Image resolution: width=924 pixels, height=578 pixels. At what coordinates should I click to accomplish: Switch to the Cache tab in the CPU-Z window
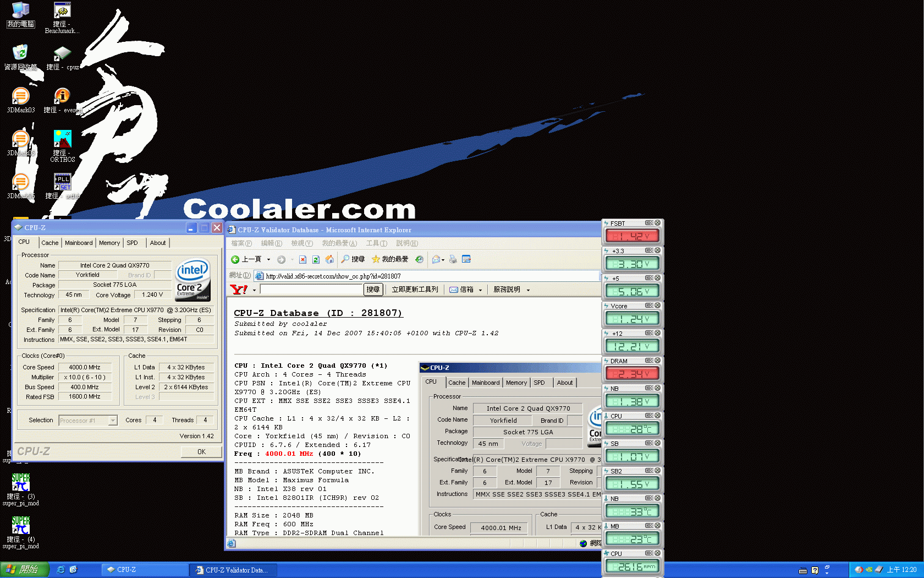50,243
